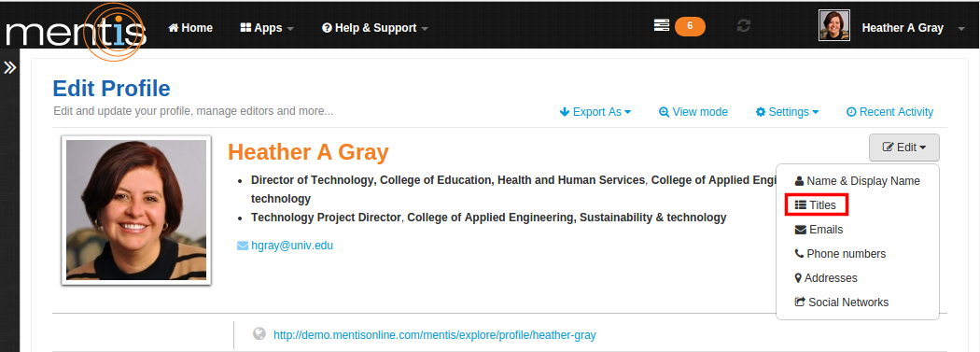Viewport: 980px width, 352px height.
Task: Open Help & Support menu
Action: pyautogui.click(x=375, y=28)
